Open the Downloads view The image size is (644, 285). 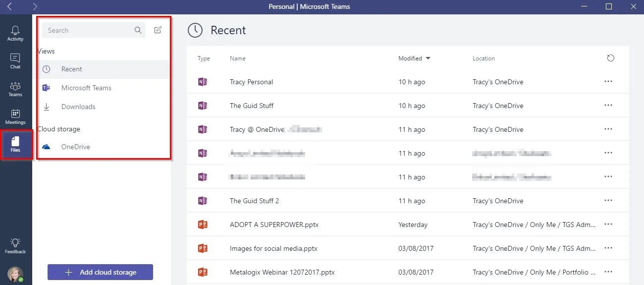tap(78, 107)
